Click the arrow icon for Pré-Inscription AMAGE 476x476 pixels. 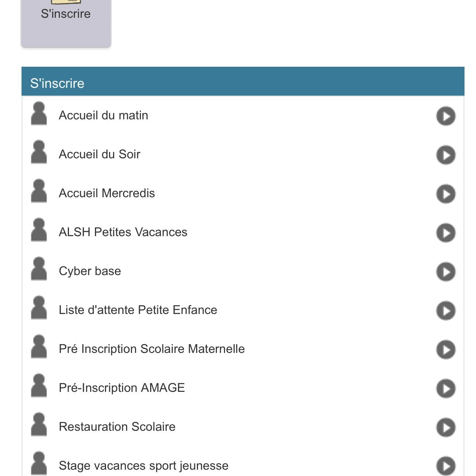coord(446,389)
